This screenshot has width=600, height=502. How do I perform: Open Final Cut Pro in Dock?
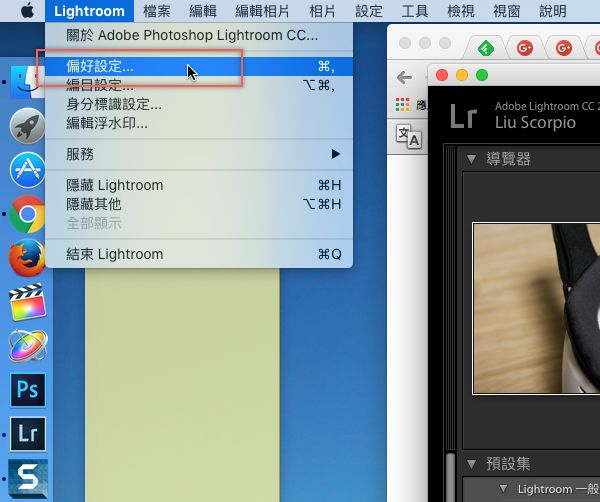click(28, 302)
